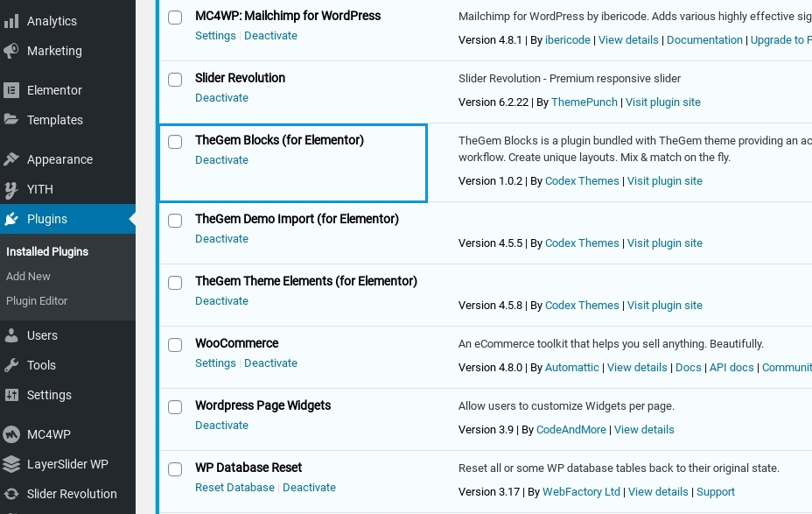This screenshot has width=812, height=514.
Task: Open WooCommerce plugin Settings link
Action: (x=215, y=363)
